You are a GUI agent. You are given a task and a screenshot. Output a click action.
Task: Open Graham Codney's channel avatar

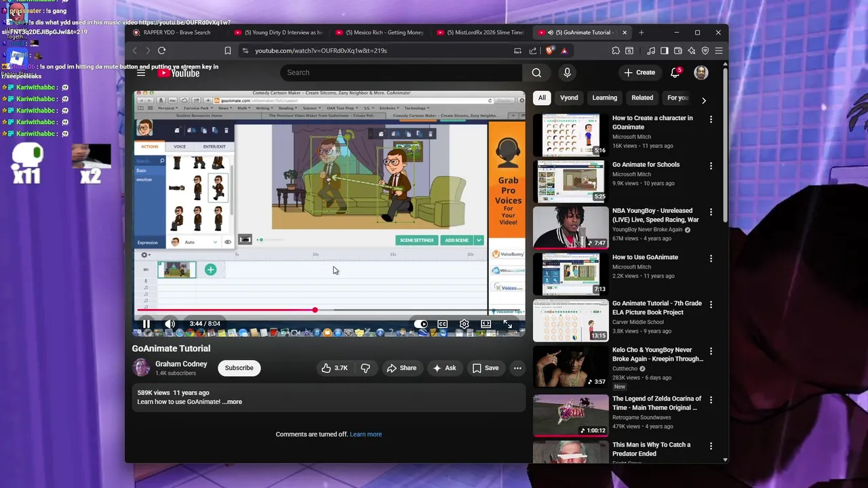[x=141, y=368]
